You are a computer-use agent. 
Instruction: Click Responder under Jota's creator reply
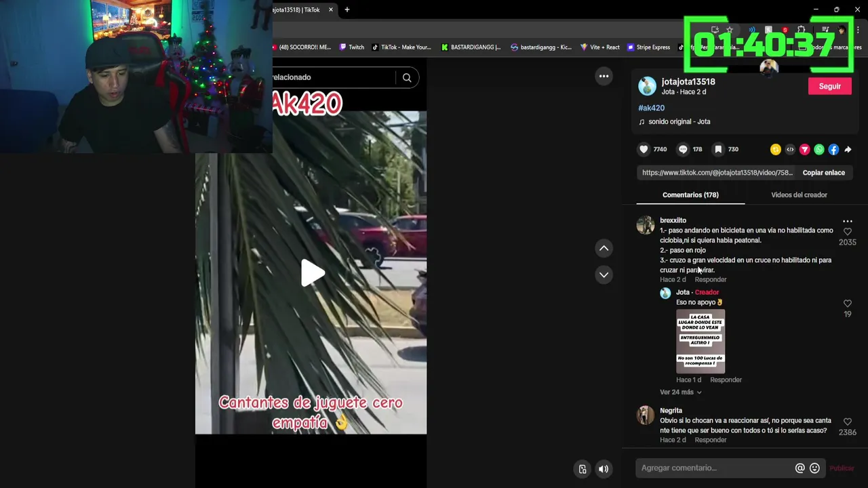(726, 380)
